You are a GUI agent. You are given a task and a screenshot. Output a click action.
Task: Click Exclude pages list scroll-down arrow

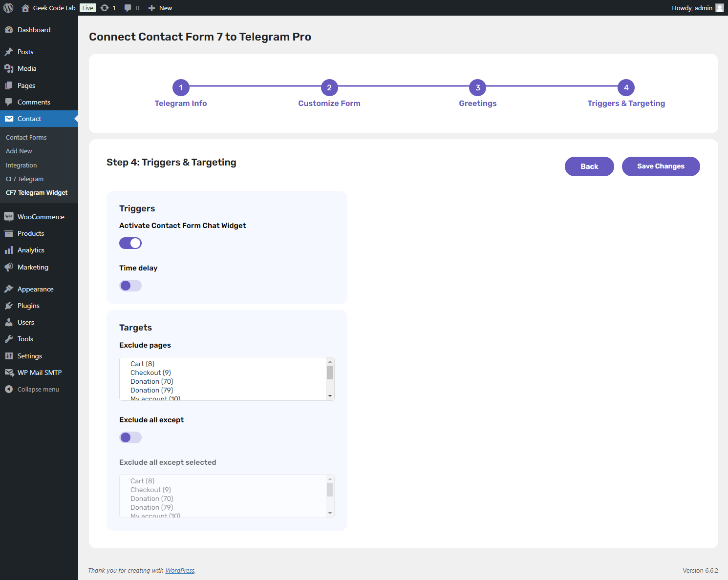[330, 396]
